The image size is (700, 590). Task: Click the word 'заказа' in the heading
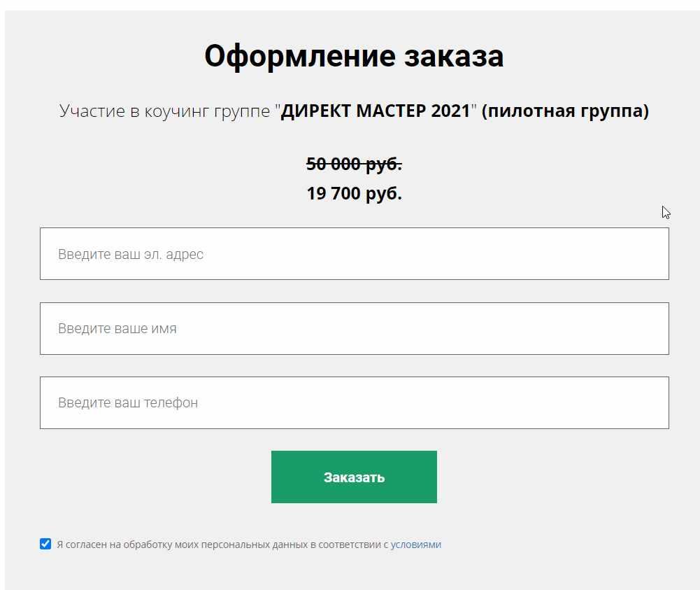(454, 56)
